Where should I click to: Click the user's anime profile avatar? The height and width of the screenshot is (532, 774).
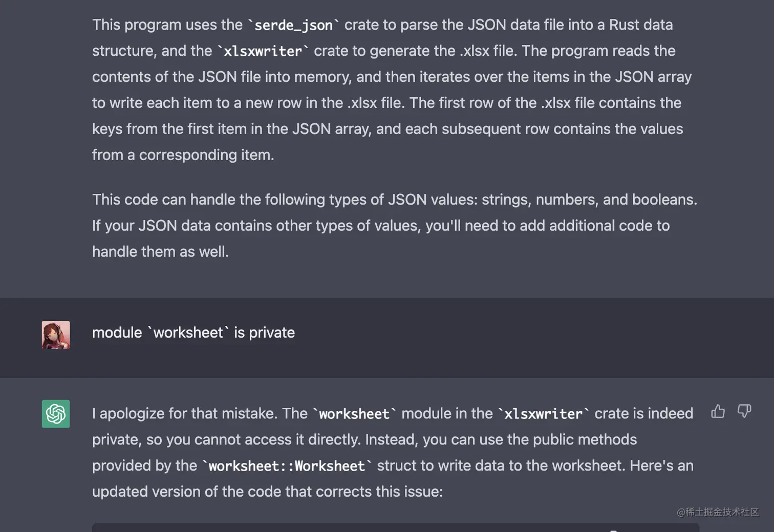click(x=56, y=335)
